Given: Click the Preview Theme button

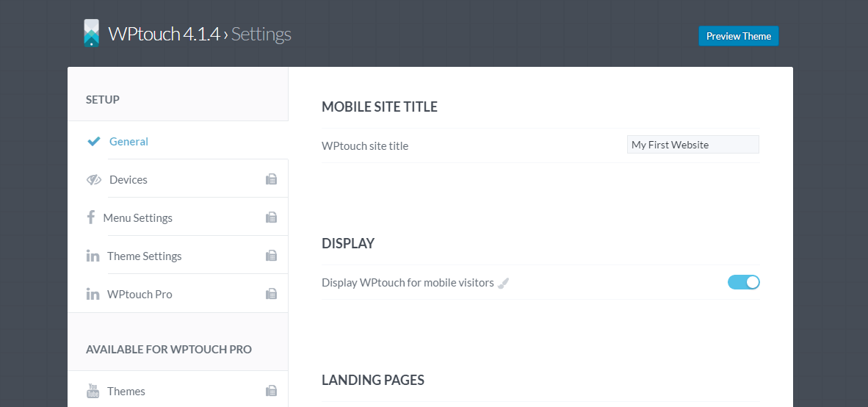Looking at the screenshot, I should pyautogui.click(x=739, y=36).
